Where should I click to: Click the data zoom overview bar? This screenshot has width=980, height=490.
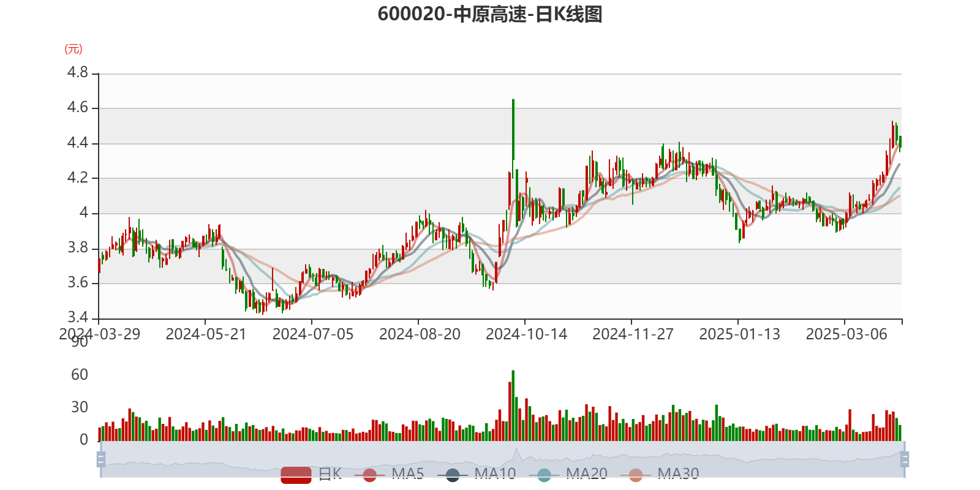pyautogui.click(x=503, y=459)
